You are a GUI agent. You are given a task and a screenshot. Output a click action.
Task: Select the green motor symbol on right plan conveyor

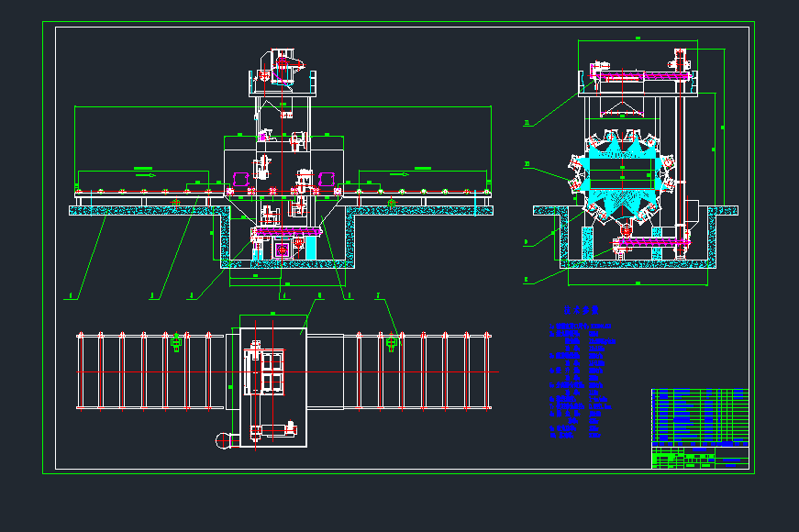(392, 343)
